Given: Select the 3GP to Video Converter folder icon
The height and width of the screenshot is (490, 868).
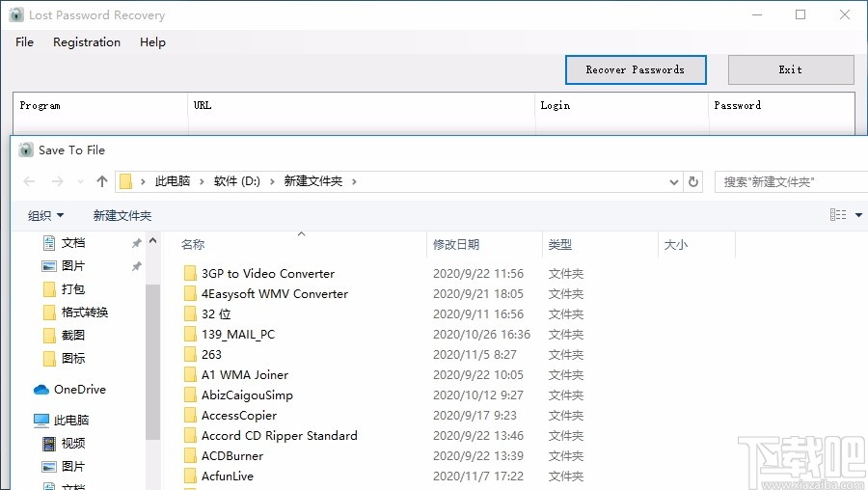Looking at the screenshot, I should coord(190,274).
